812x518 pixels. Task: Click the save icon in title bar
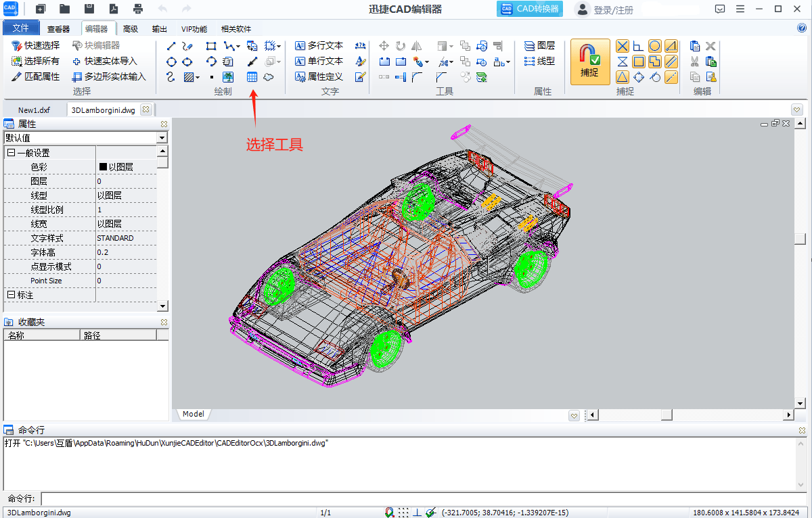tap(89, 9)
